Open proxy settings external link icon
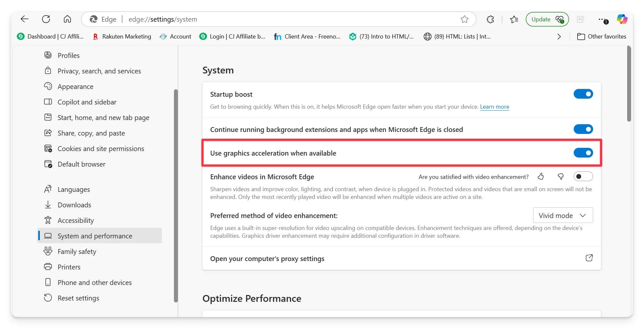 pos(589,258)
